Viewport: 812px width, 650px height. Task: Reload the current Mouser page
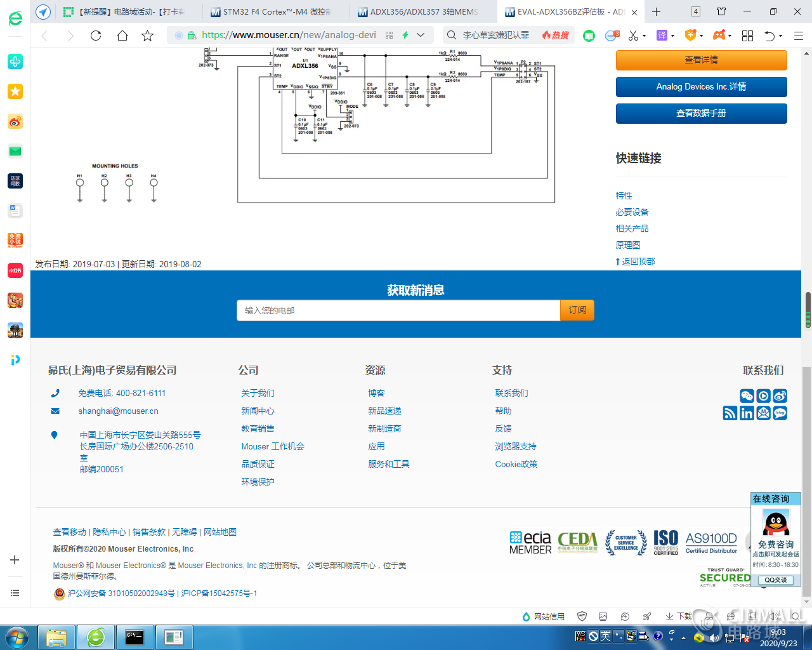[96, 36]
